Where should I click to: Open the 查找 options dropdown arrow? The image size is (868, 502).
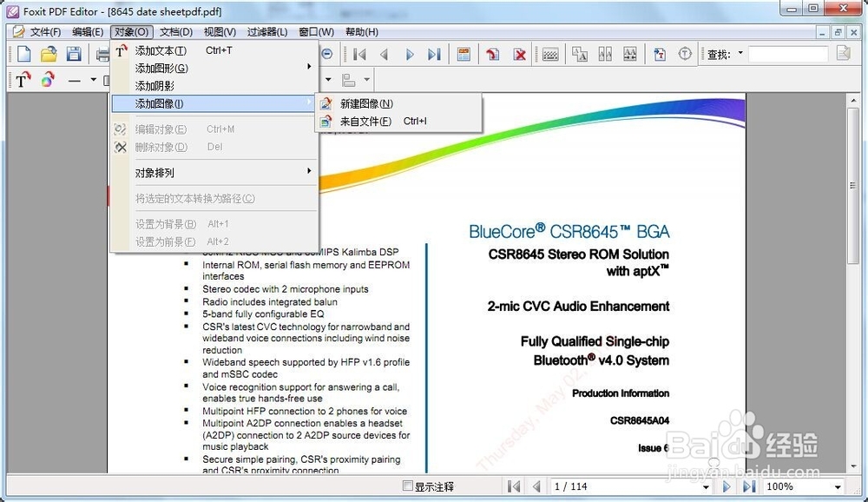740,53
